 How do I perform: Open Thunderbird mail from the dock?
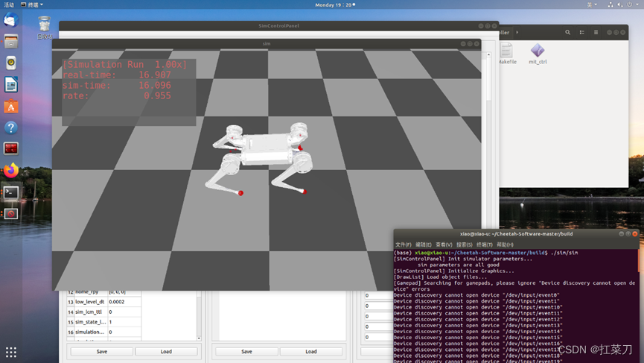click(x=11, y=19)
